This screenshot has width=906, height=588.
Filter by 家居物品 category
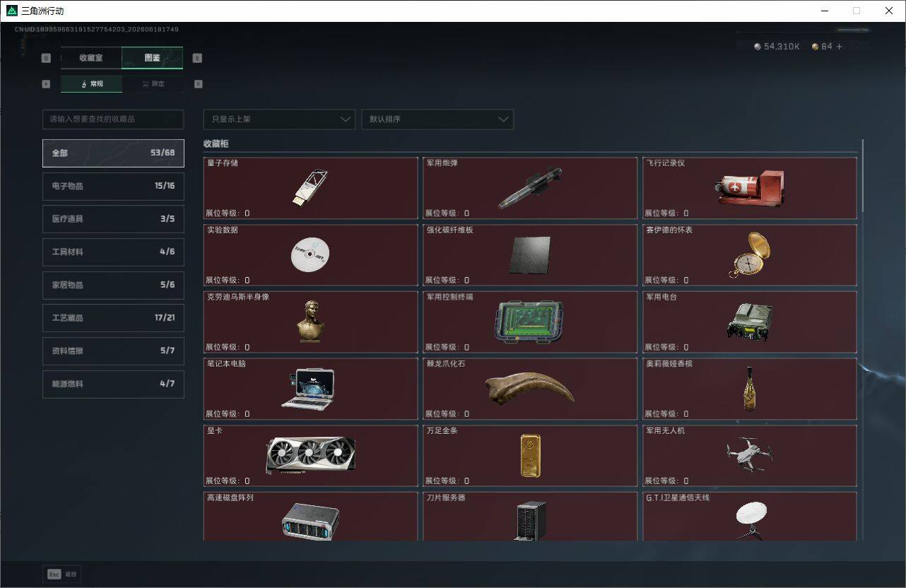tap(113, 285)
